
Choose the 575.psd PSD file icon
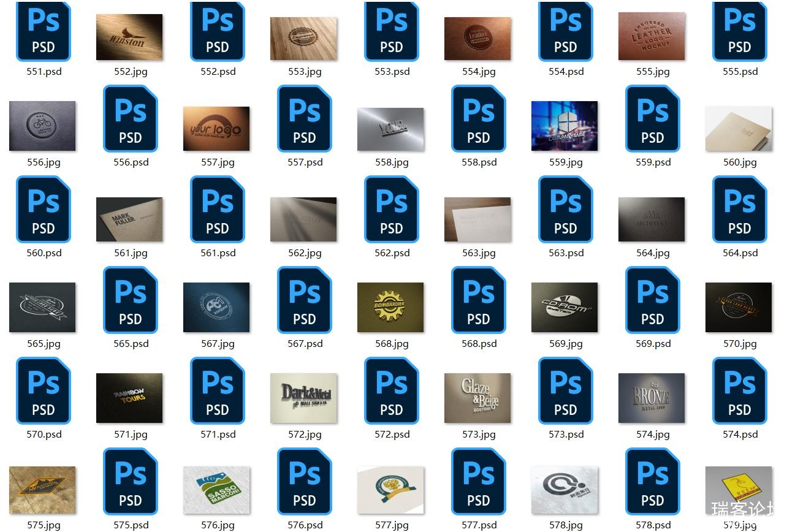131,482
